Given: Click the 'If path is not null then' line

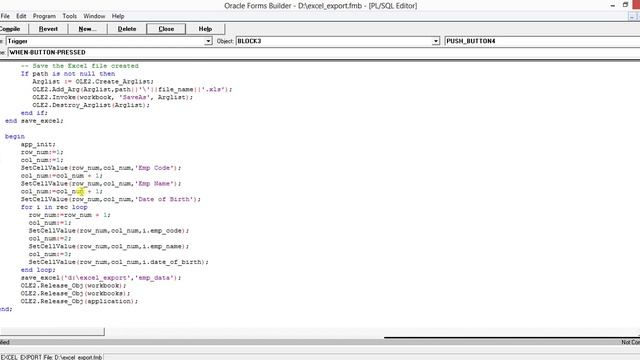Looking at the screenshot, I should click(68, 73).
